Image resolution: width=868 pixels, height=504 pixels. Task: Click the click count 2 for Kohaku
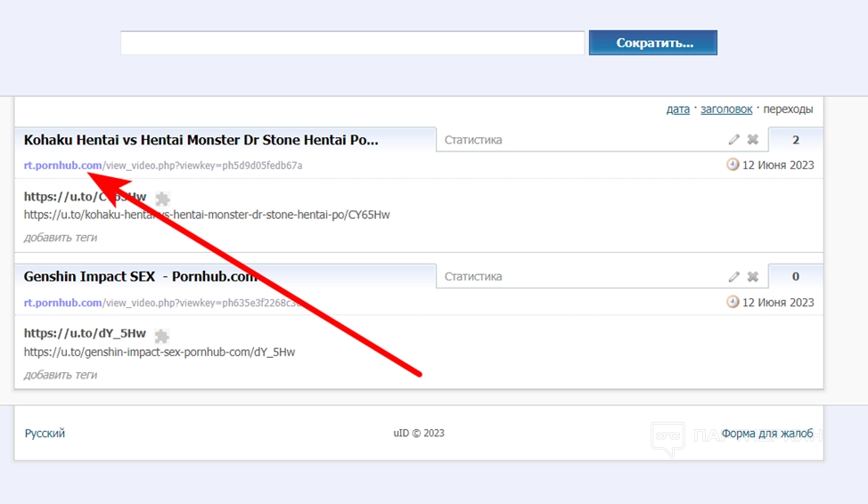(x=796, y=140)
